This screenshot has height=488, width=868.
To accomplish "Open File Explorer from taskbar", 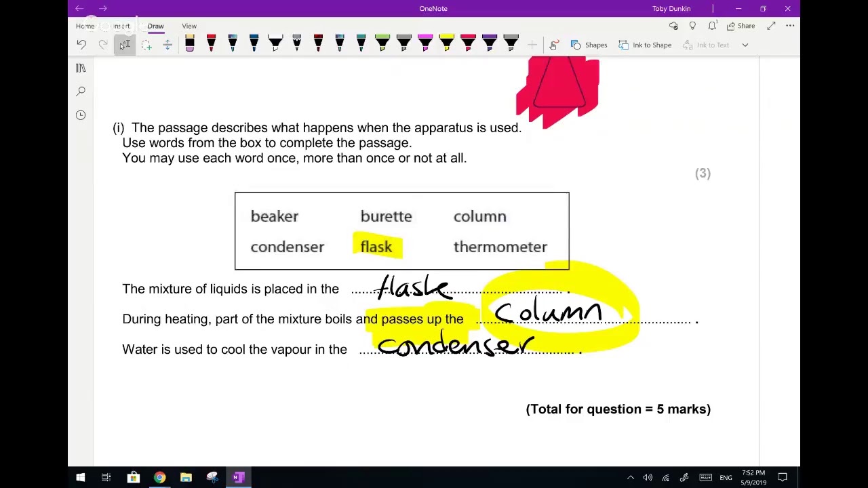I will pyautogui.click(x=186, y=477).
